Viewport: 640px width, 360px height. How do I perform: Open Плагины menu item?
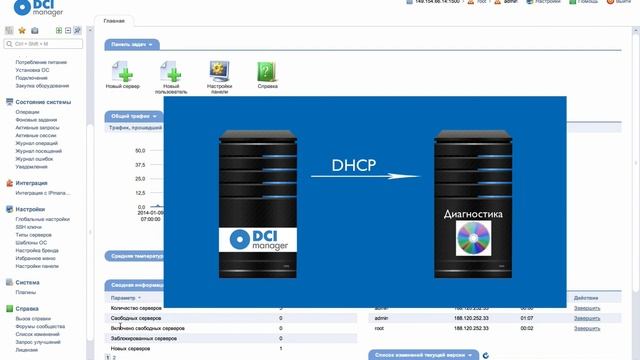[x=26, y=292]
